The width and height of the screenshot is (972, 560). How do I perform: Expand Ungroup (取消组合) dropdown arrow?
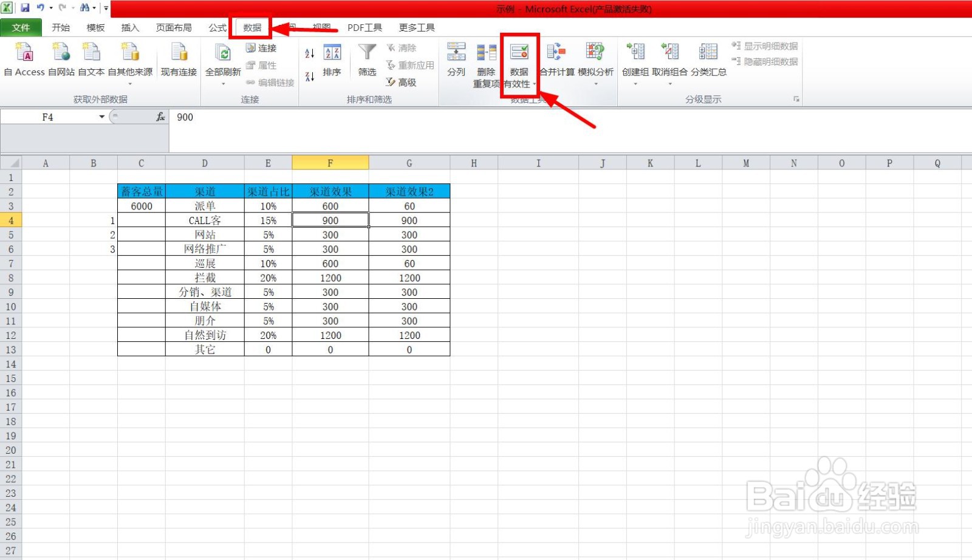click(x=670, y=84)
